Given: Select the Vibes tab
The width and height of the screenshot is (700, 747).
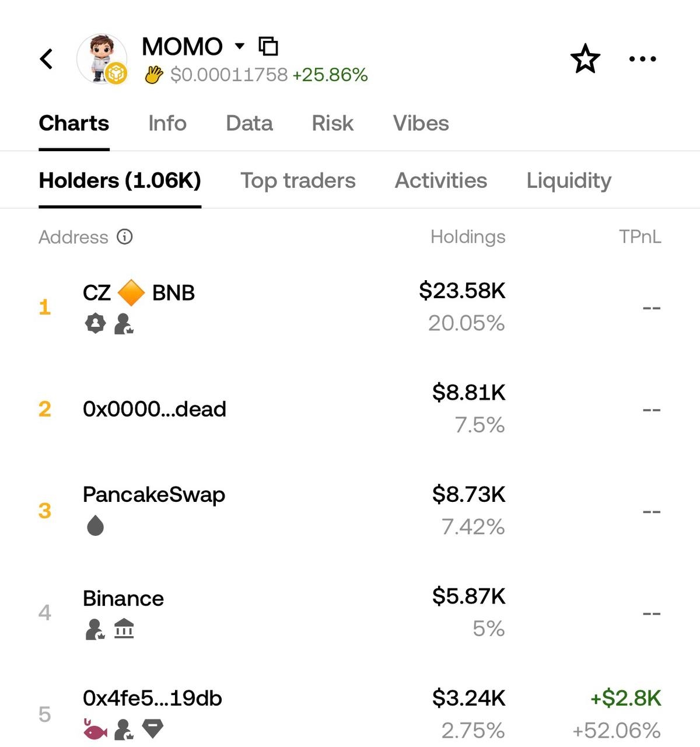Looking at the screenshot, I should coord(421,123).
